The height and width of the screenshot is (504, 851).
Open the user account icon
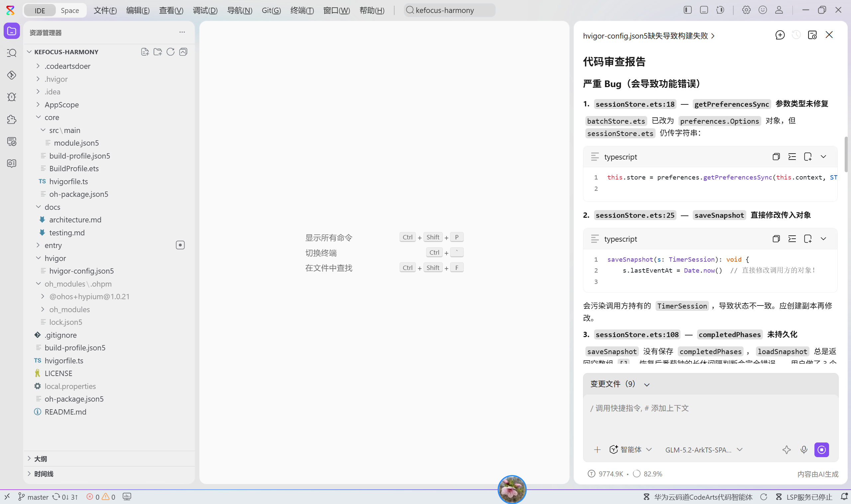pos(779,10)
